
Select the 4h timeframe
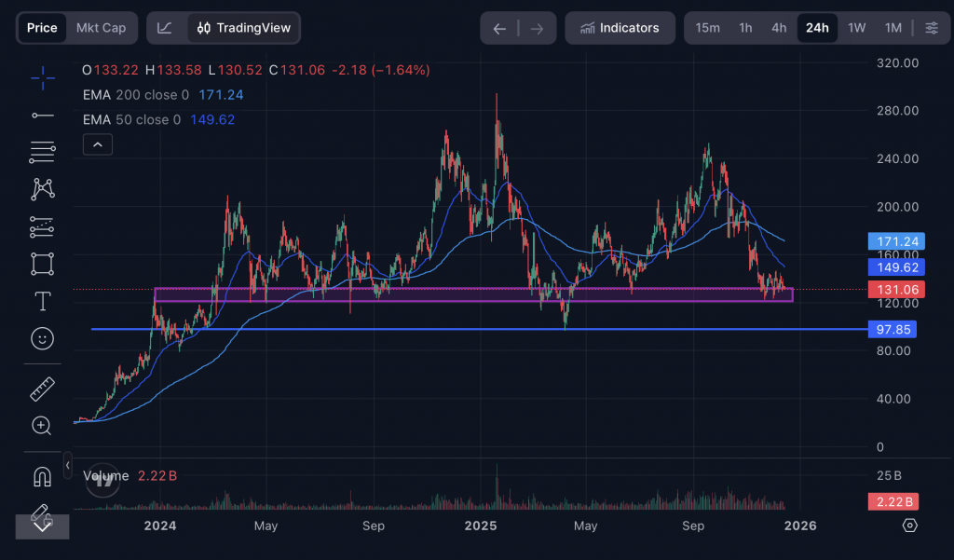tap(779, 28)
